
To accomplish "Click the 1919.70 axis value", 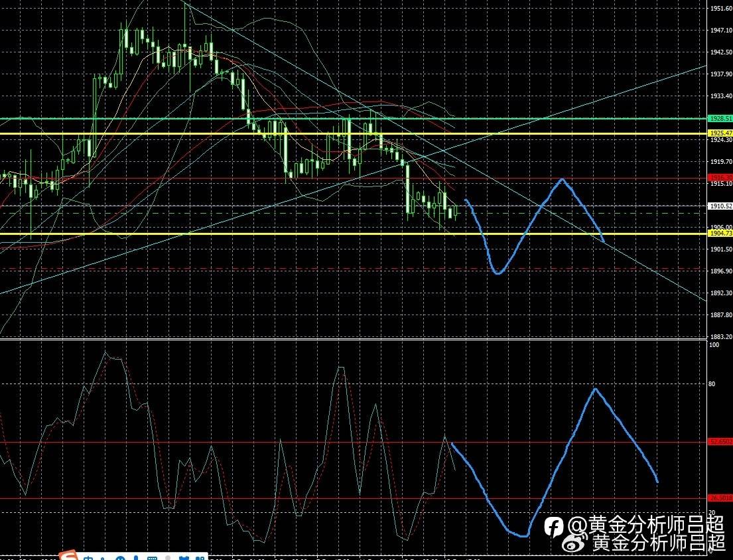I will (721, 162).
